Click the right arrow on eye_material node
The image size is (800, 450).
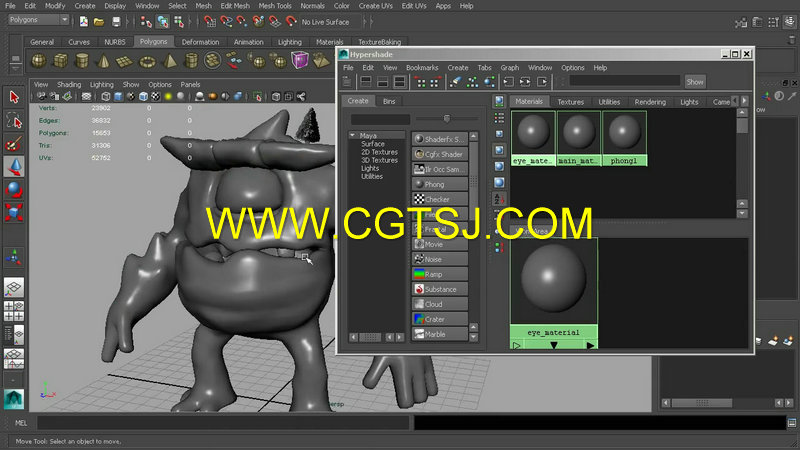point(590,345)
